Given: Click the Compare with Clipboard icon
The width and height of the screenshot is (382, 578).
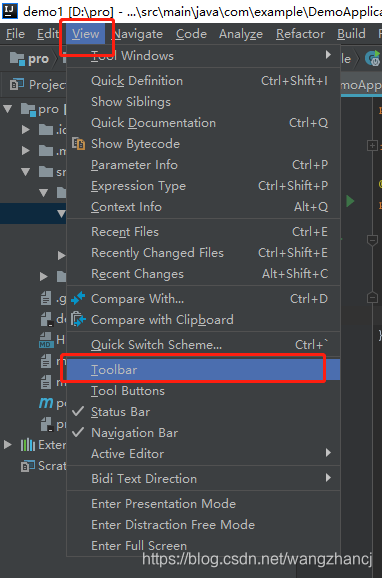Looking at the screenshot, I should click(78, 320).
